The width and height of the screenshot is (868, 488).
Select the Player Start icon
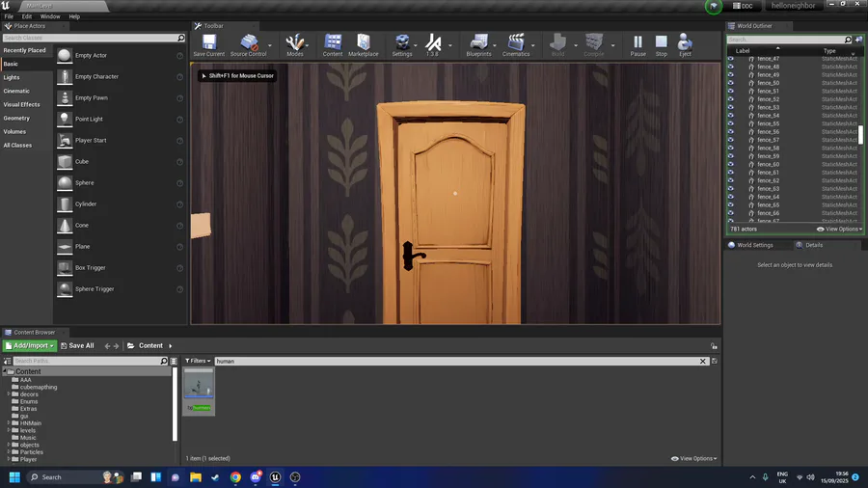pos(65,141)
